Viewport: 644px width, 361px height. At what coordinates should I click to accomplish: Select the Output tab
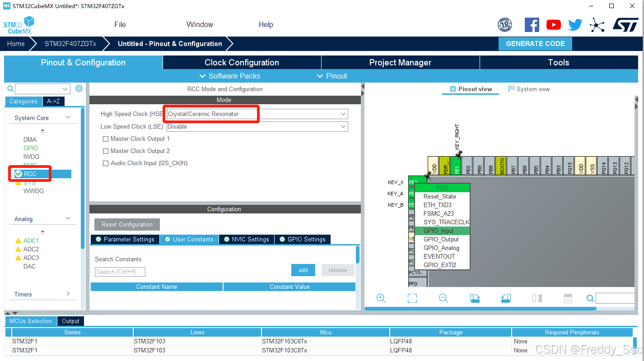pyautogui.click(x=70, y=321)
